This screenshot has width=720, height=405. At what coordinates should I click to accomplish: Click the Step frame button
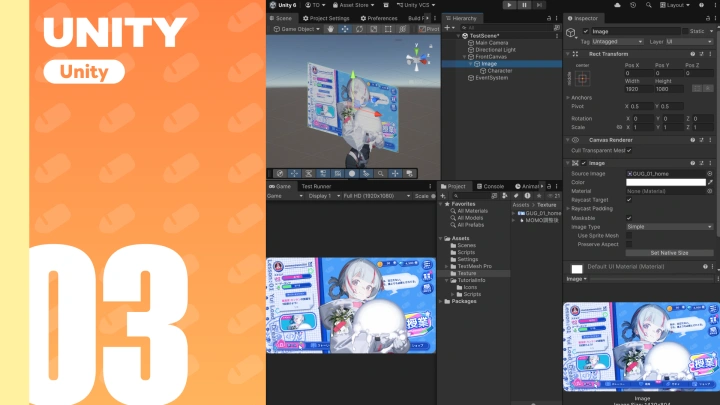[539, 5]
